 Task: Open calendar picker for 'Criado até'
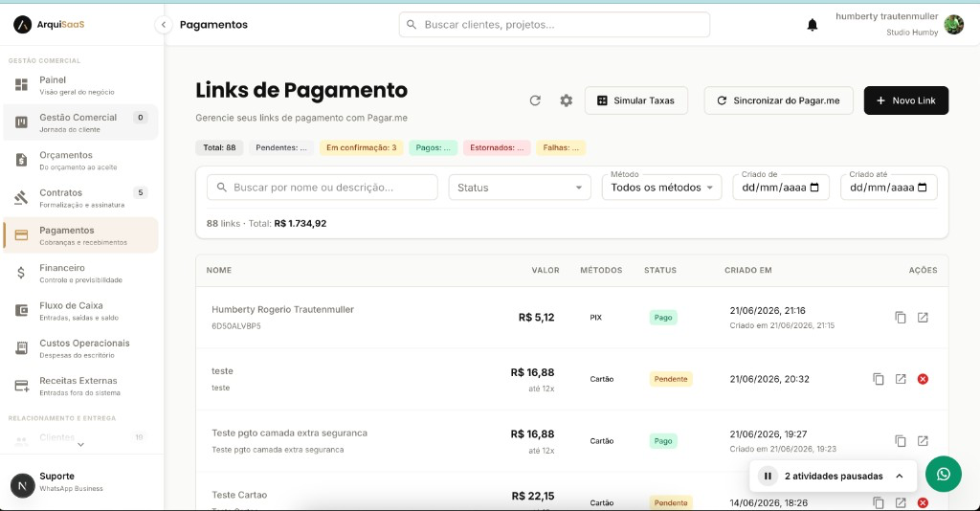pyautogui.click(x=923, y=188)
